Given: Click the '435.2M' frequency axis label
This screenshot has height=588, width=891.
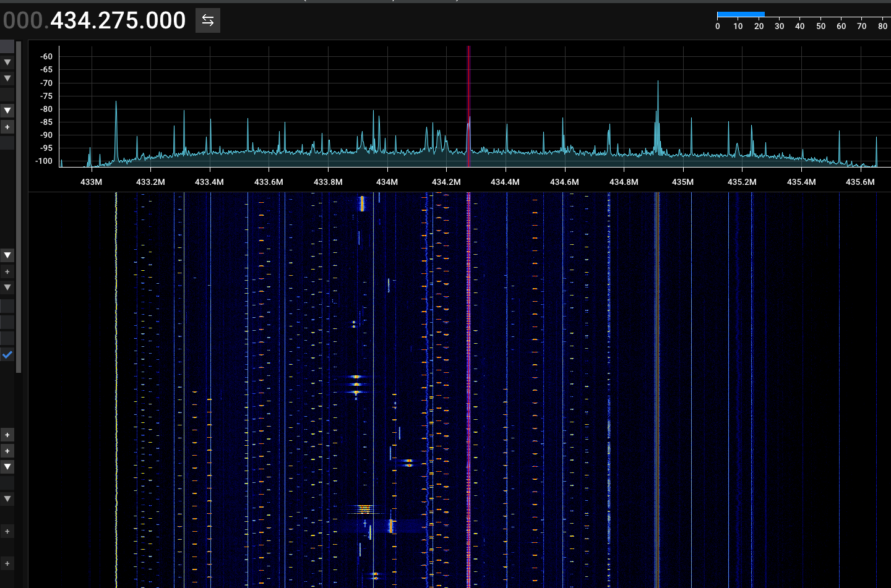Looking at the screenshot, I should 742,182.
